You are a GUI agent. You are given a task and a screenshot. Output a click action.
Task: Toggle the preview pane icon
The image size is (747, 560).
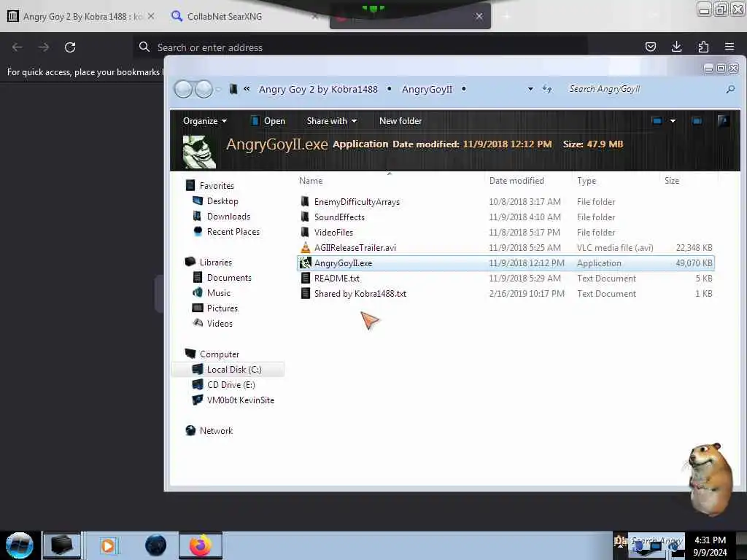pos(697,121)
